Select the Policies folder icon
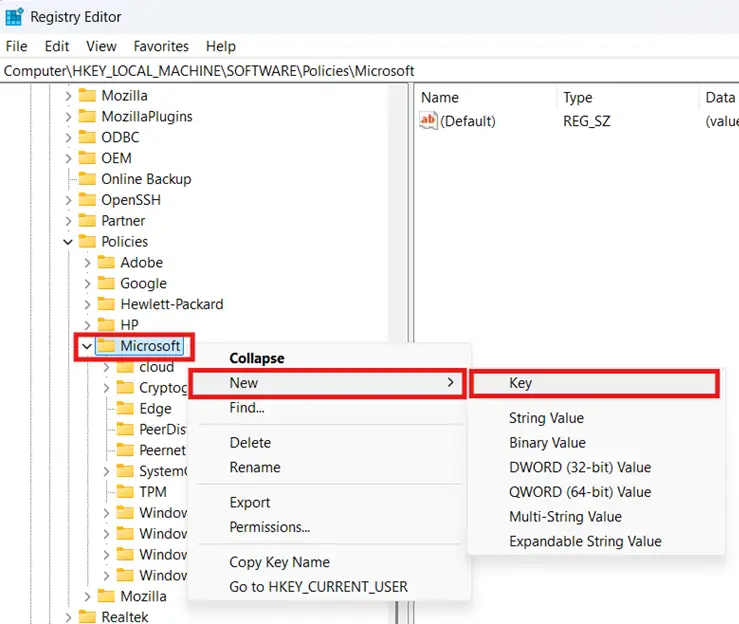 point(87,241)
